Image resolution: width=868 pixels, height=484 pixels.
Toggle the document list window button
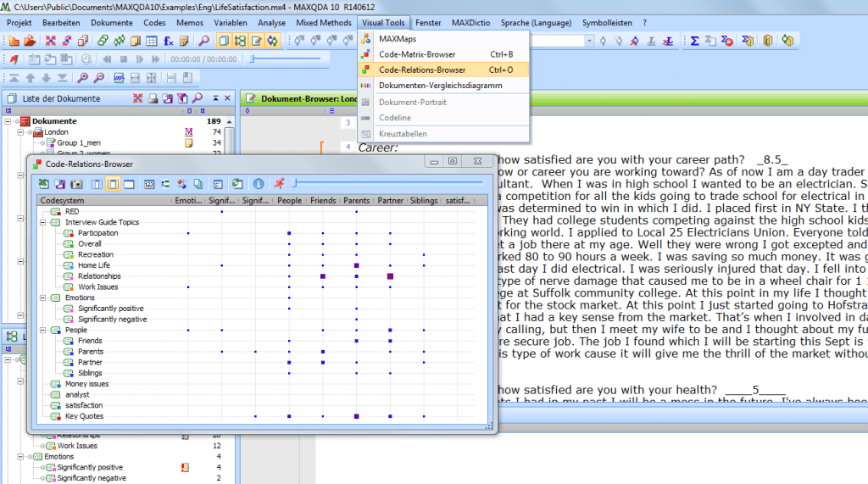point(224,41)
